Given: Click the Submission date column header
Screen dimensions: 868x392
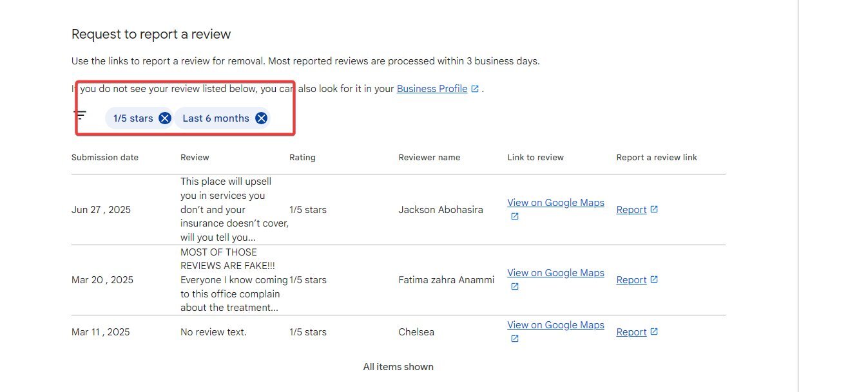Looking at the screenshot, I should coord(105,158).
